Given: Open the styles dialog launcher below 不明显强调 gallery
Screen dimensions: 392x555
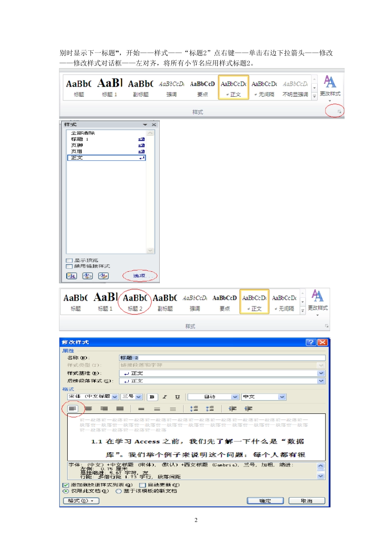Looking at the screenshot, I should point(340,111).
